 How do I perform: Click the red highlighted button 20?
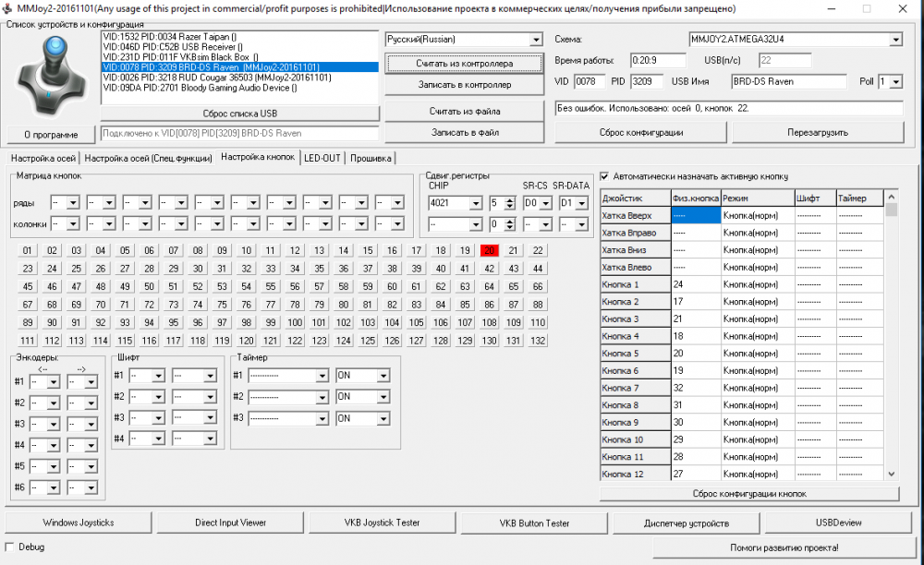click(x=489, y=250)
